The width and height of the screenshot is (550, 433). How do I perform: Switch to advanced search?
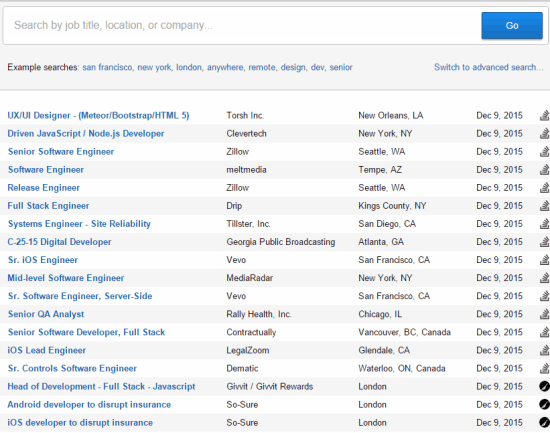[488, 67]
